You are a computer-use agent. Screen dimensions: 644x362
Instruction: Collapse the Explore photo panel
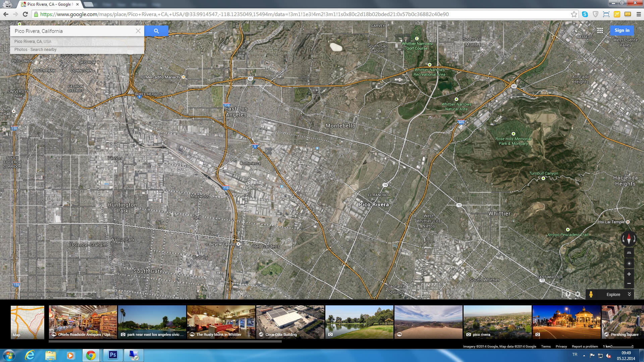pyautogui.click(x=629, y=294)
